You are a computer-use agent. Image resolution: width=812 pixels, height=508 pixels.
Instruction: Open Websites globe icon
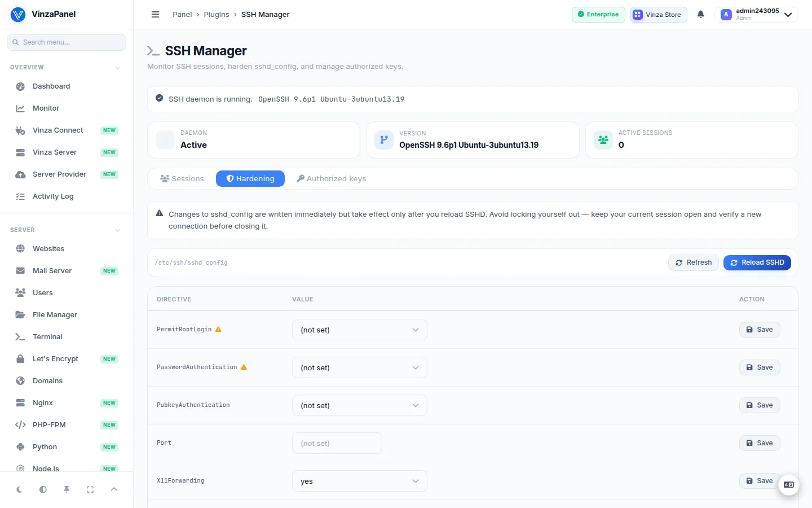(20, 249)
